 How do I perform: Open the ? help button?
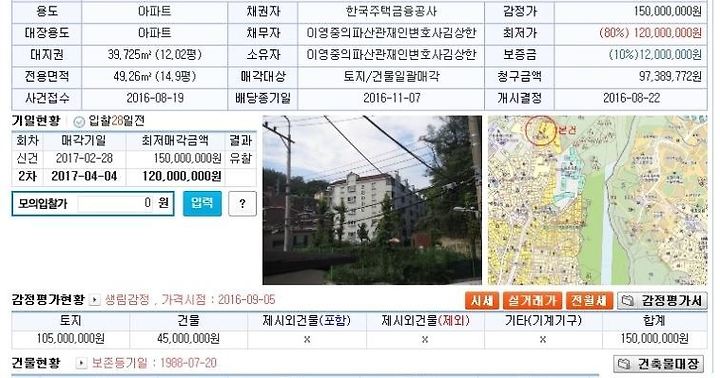pyautogui.click(x=242, y=203)
